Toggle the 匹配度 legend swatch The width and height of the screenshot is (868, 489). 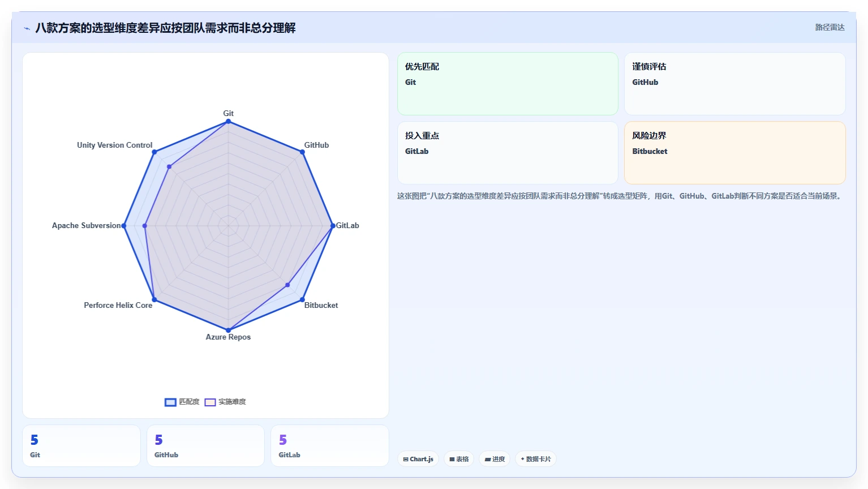pos(170,402)
